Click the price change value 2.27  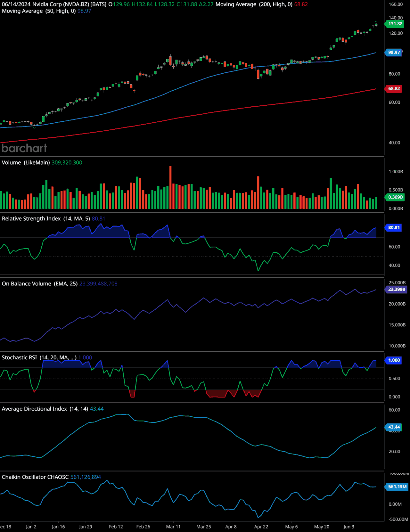[208, 4]
